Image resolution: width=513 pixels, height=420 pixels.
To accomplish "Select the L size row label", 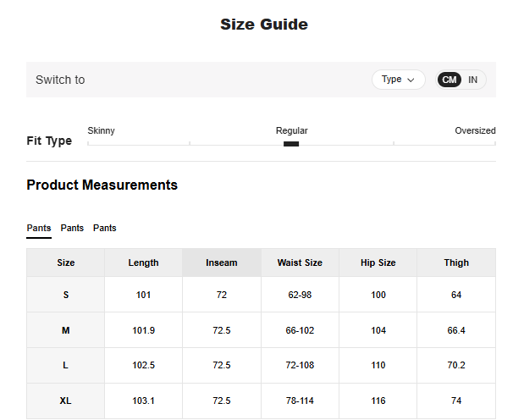I will pos(66,365).
